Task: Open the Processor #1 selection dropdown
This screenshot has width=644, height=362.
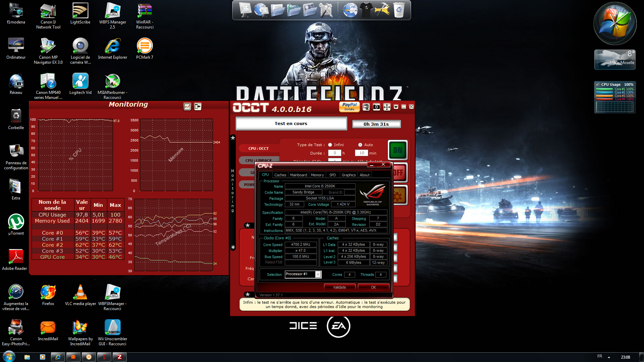Action: [318, 275]
